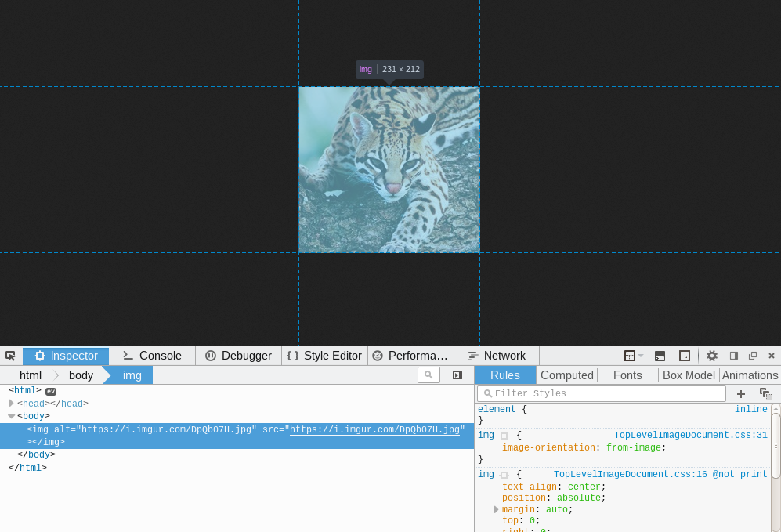Screen dimensions: 781x532
Task: Click selector highlighter icon for image-orientation rule
Action: click(504, 436)
